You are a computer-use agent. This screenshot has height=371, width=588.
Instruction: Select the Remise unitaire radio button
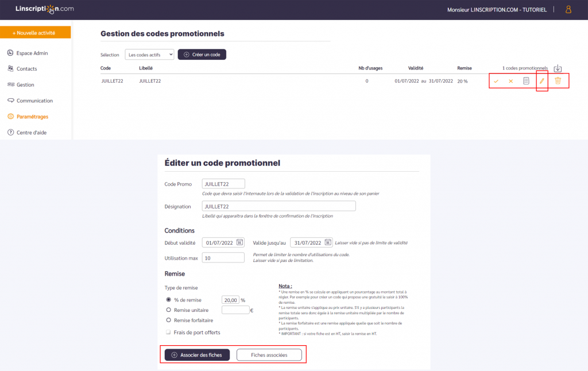(x=167, y=310)
